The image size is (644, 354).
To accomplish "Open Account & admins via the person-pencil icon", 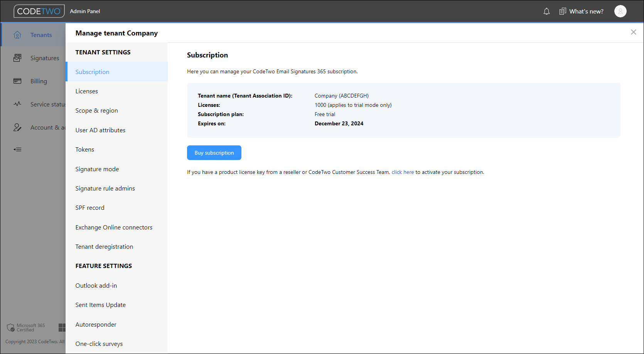I will coord(17,127).
